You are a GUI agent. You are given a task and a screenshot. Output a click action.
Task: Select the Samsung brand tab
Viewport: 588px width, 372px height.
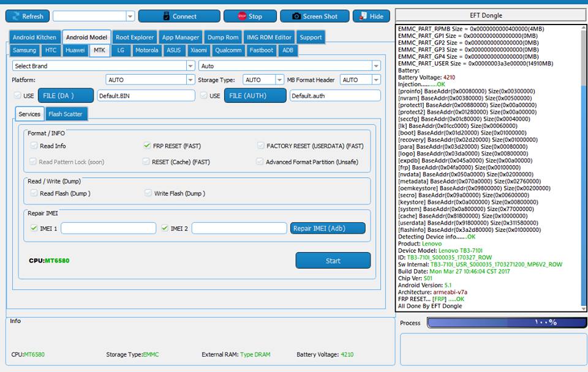[24, 50]
